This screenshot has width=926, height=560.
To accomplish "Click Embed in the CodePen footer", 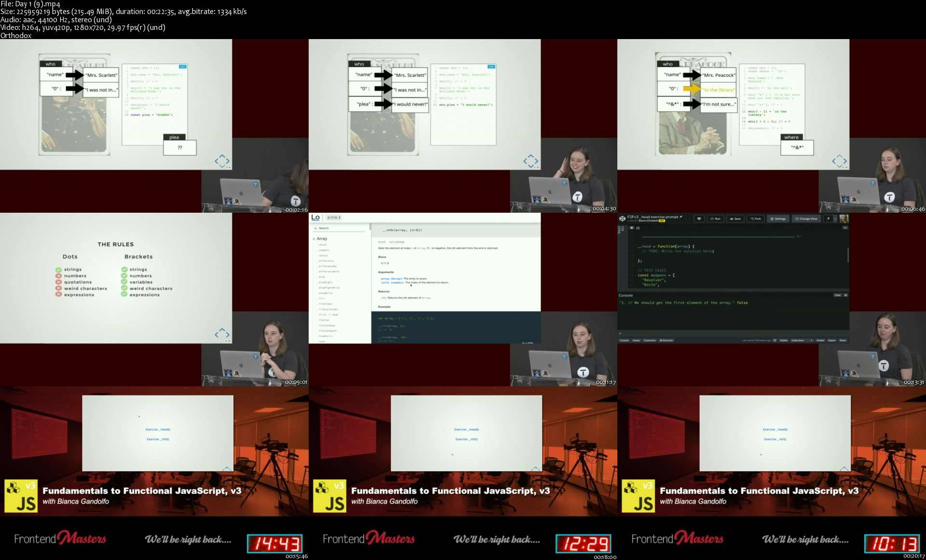I will coord(820,341).
